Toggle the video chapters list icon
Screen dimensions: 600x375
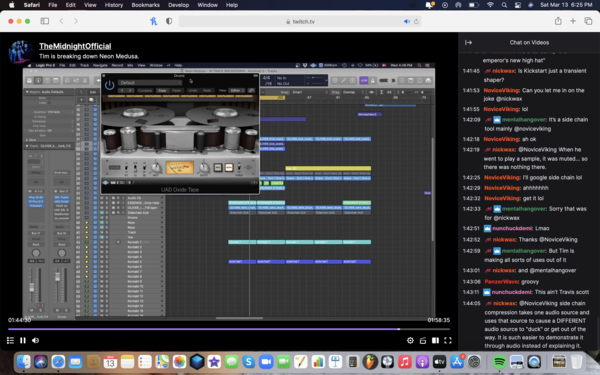(10, 340)
